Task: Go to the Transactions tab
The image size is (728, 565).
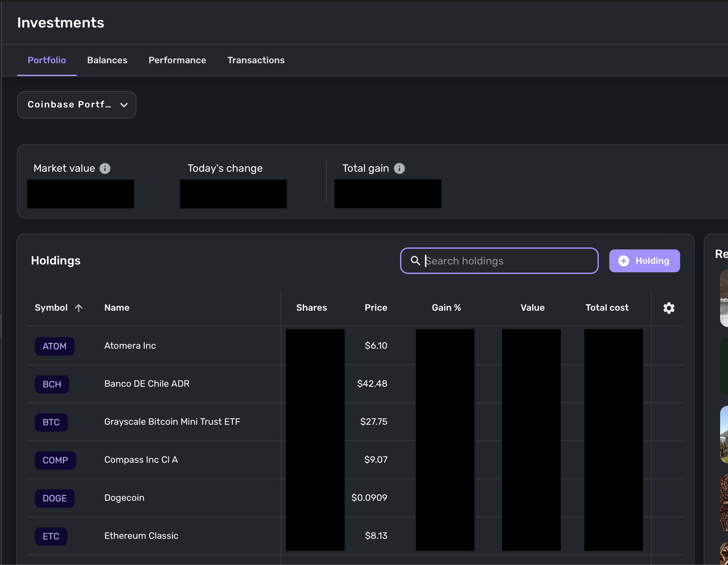Action: pyautogui.click(x=256, y=60)
